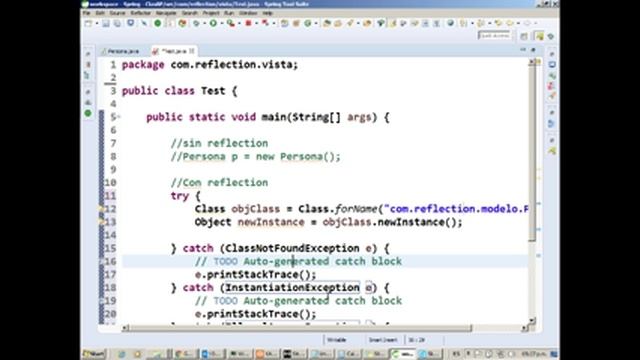
Task: Click the vertical scrollbar thumb in editor
Action: click(532, 153)
